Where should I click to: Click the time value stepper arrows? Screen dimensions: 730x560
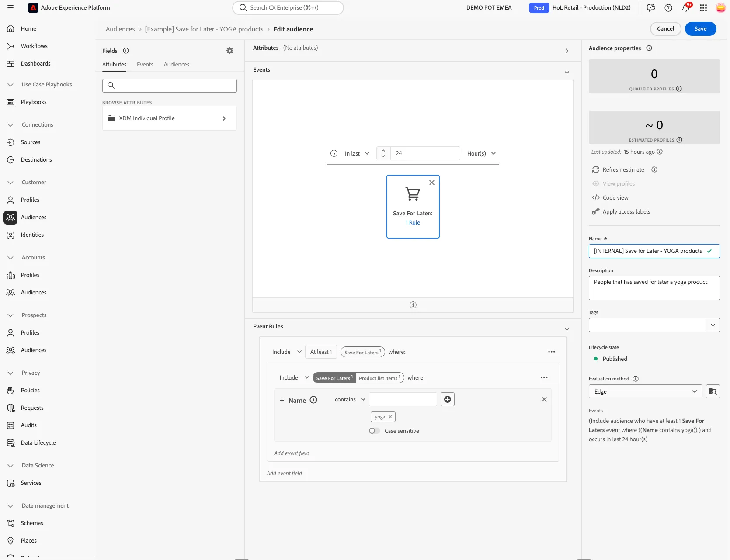pyautogui.click(x=383, y=153)
